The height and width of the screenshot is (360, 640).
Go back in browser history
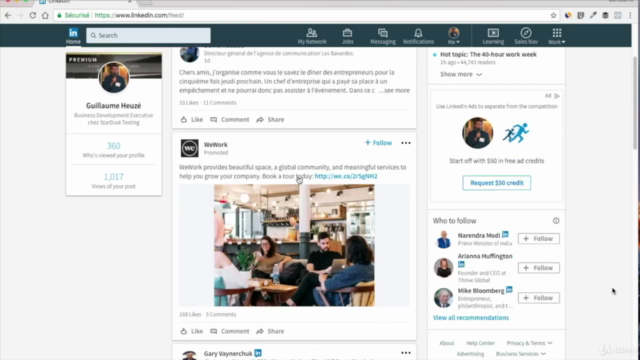(8, 16)
